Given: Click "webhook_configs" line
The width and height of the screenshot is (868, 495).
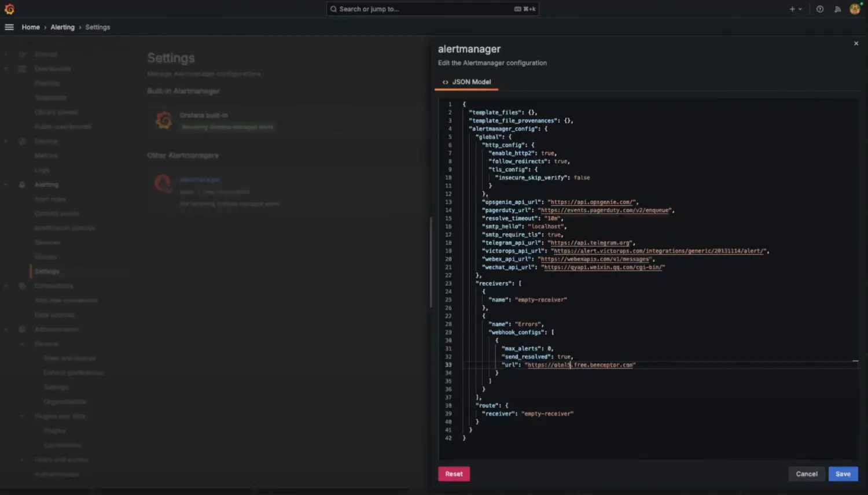Looking at the screenshot, I should [x=521, y=333].
